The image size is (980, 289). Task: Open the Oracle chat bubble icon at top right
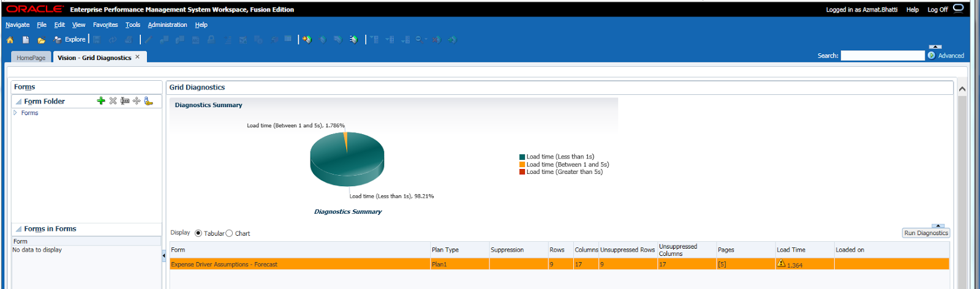pyautogui.click(x=959, y=8)
